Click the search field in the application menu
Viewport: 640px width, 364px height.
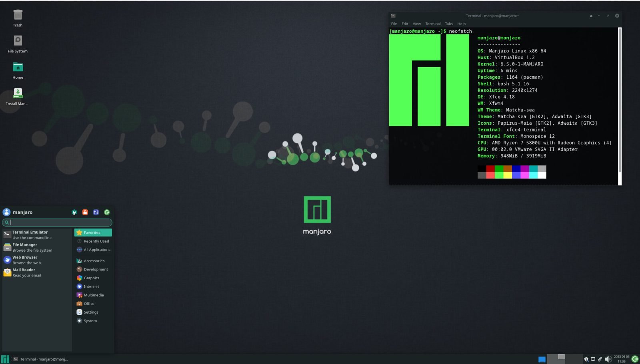(x=57, y=222)
